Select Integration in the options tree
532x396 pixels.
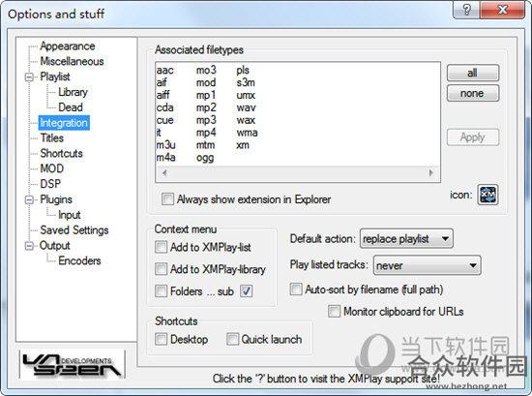pos(64,123)
